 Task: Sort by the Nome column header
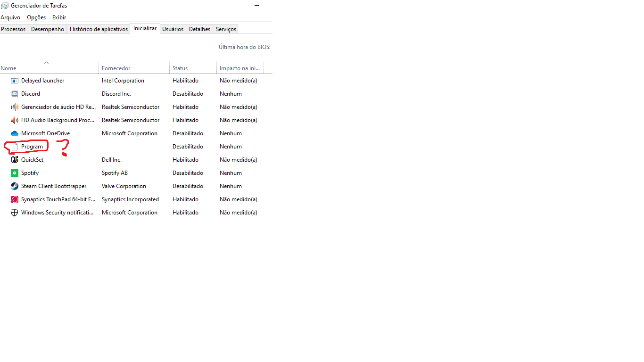point(50,67)
